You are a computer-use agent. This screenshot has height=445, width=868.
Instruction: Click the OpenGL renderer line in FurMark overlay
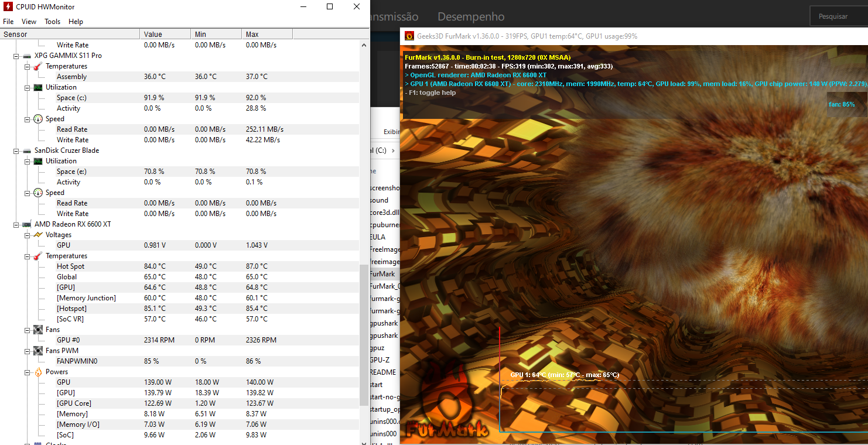(476, 75)
